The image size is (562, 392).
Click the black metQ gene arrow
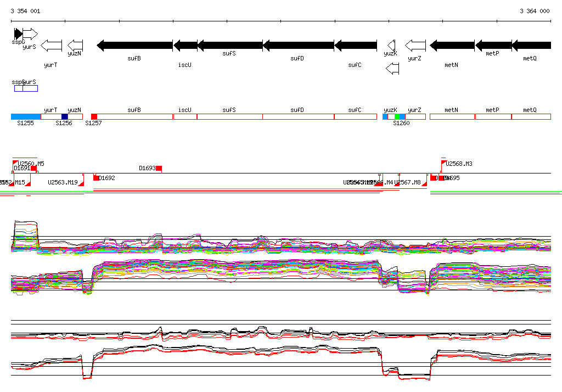point(531,46)
